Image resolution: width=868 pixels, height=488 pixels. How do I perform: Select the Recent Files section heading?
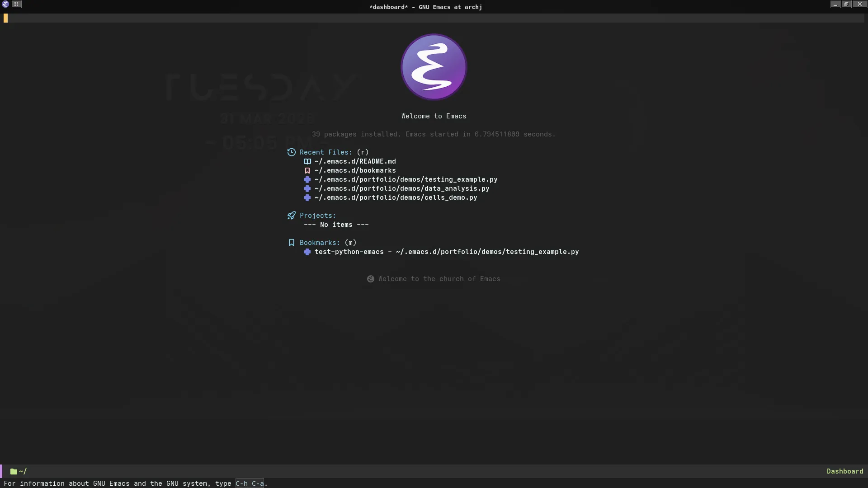(326, 152)
